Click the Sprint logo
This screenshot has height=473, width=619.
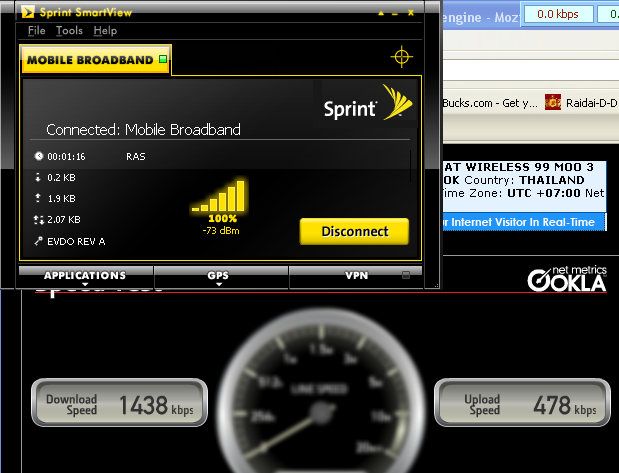click(368, 103)
